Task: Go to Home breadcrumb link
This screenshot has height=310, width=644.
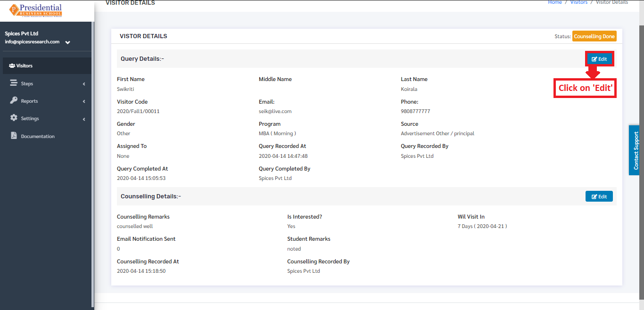Action: (555, 2)
